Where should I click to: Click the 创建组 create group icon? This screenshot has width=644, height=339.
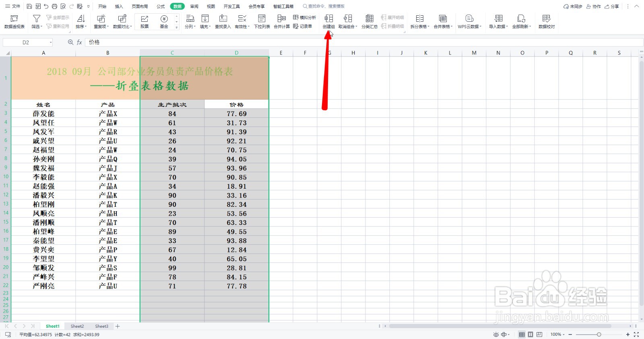click(329, 19)
